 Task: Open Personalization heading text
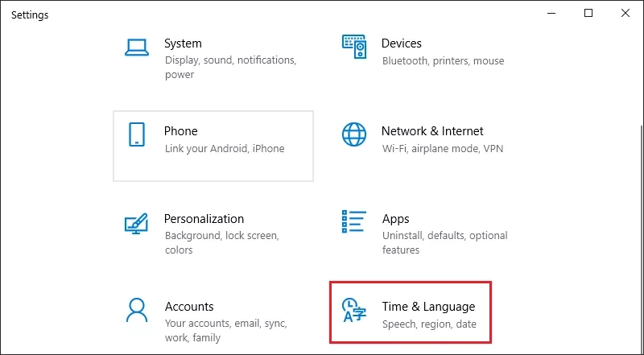[204, 219]
